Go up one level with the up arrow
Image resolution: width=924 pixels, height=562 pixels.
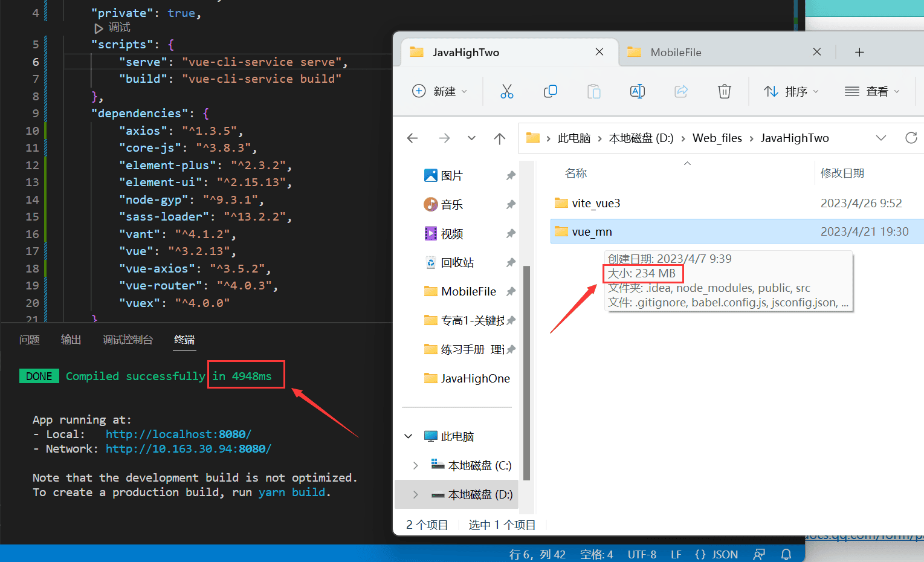[x=500, y=138]
